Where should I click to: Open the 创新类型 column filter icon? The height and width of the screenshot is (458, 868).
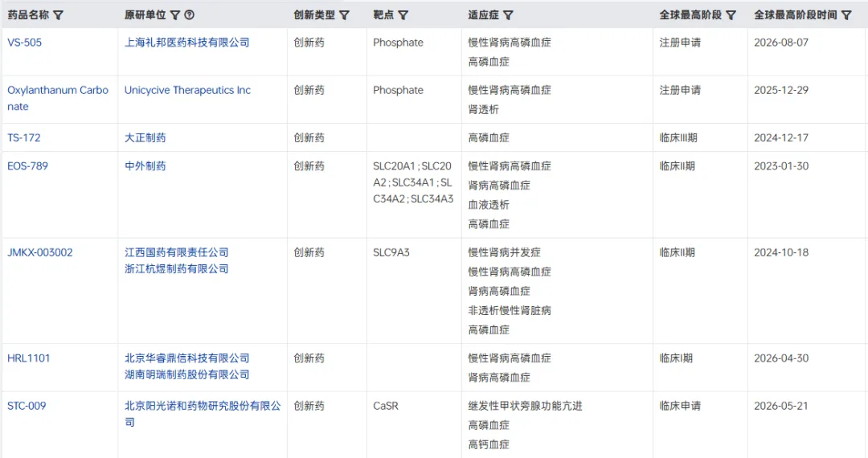(344, 15)
